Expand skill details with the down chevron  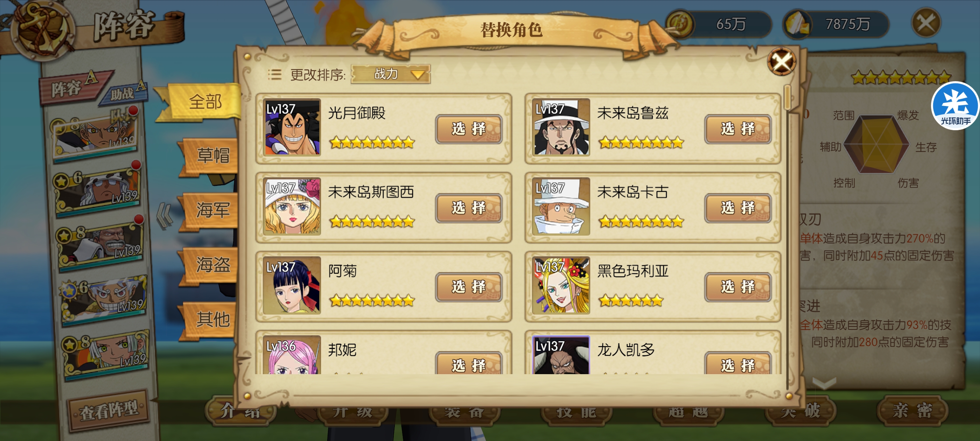(x=824, y=383)
